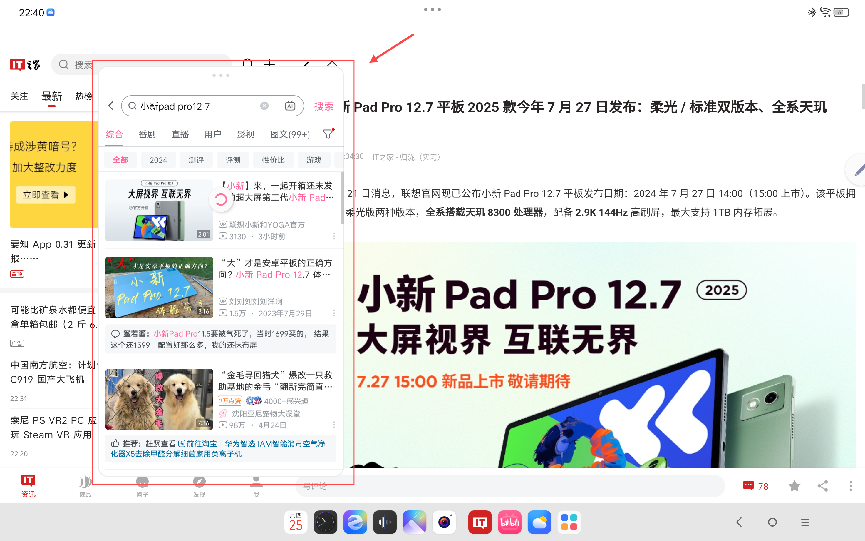865x541 pixels.
Task: Click the pink 搜索 search button
Action: [324, 106]
